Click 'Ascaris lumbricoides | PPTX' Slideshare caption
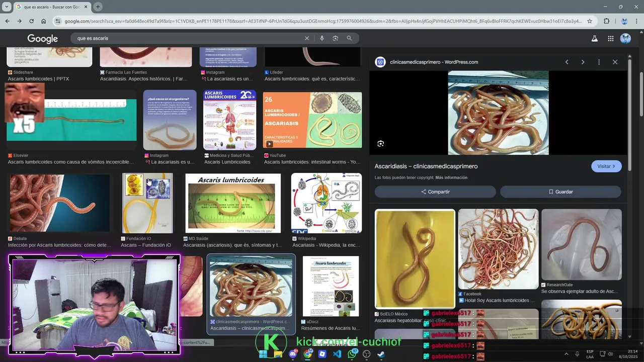Screen dimensions: 644x362 click(38, 79)
